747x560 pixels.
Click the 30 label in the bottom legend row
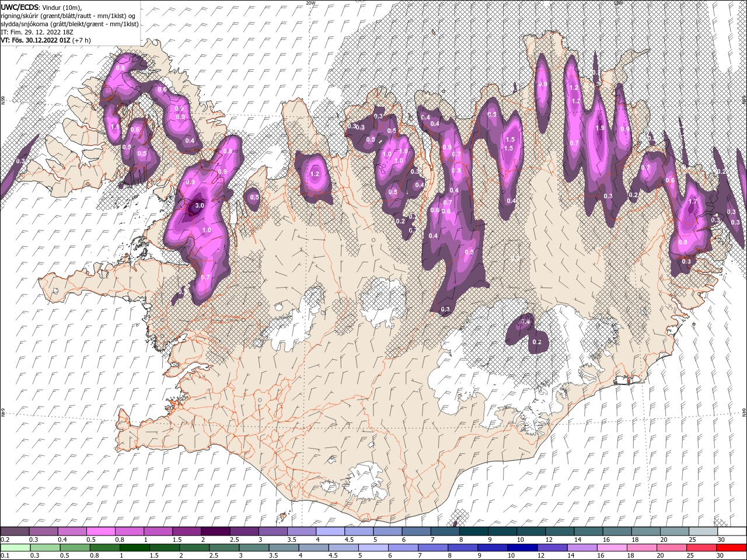click(720, 556)
